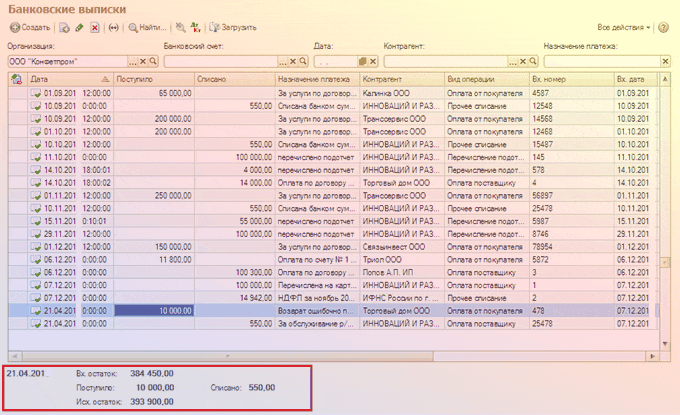The image size is (680, 415).
Task: Click the Дт/Кт postings icon
Action: [196, 28]
